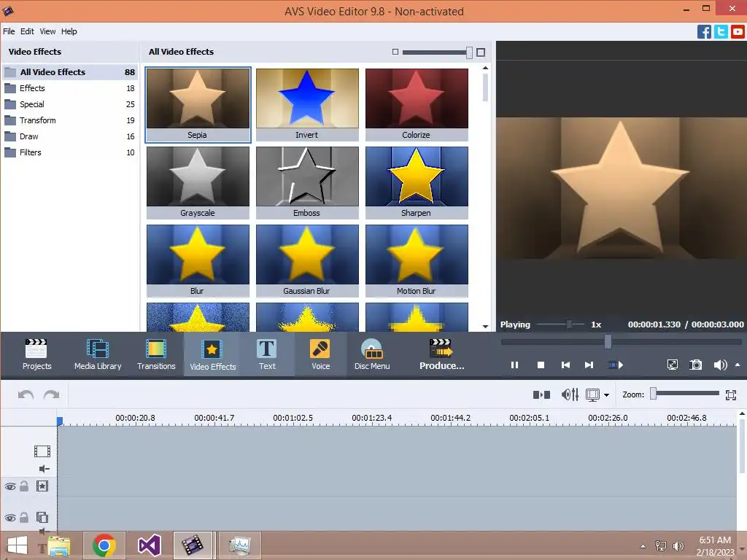Viewport: 747px width, 560px height.
Task: Open the Projects section
Action: [36, 354]
